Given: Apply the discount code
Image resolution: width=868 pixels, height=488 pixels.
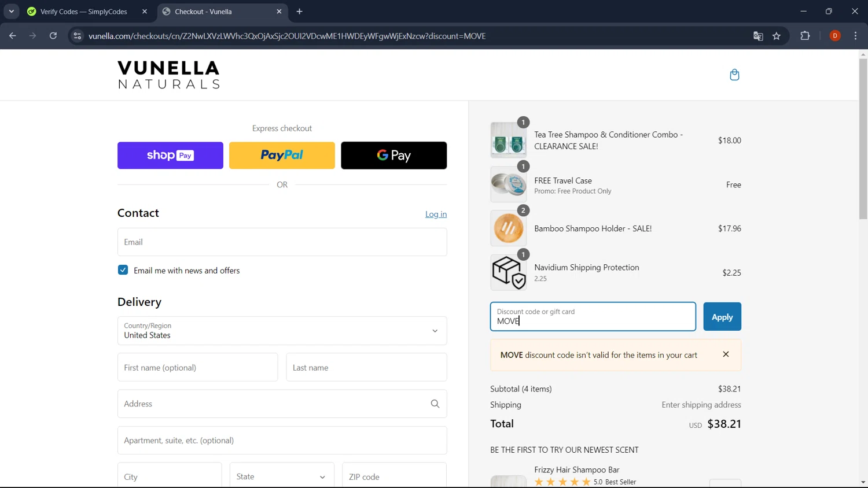Looking at the screenshot, I should (722, 317).
